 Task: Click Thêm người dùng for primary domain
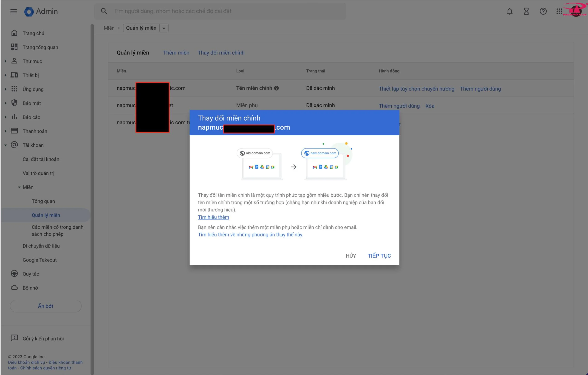[480, 89]
